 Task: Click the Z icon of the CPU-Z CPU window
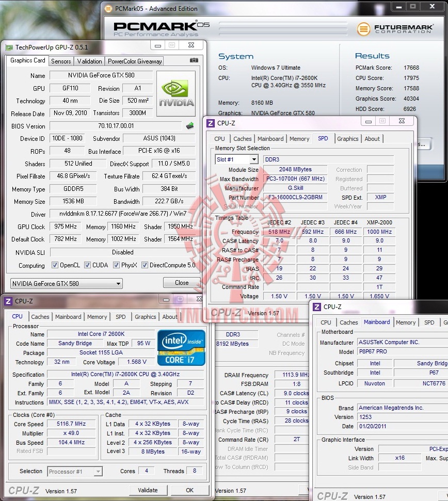[9, 301]
